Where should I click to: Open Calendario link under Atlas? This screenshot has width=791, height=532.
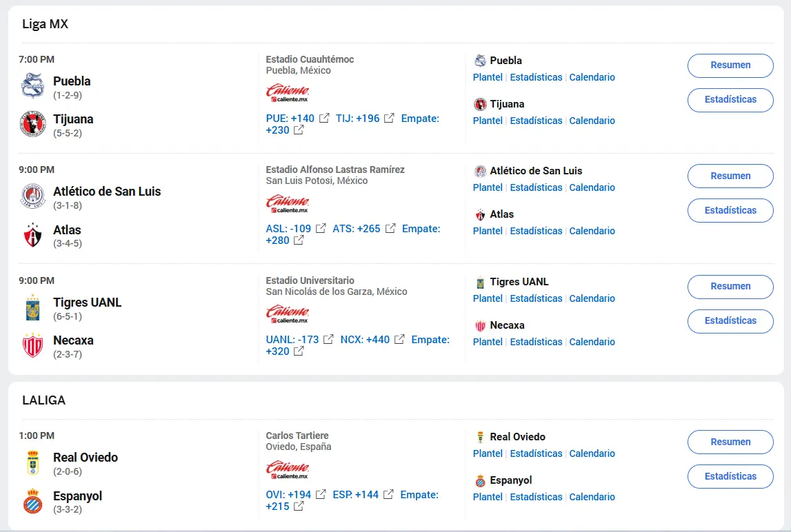592,231
